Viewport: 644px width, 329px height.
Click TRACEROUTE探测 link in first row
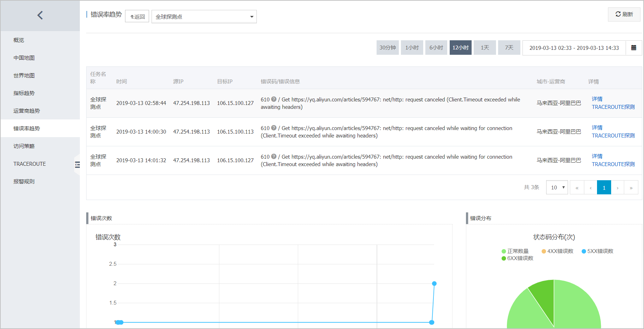click(613, 107)
